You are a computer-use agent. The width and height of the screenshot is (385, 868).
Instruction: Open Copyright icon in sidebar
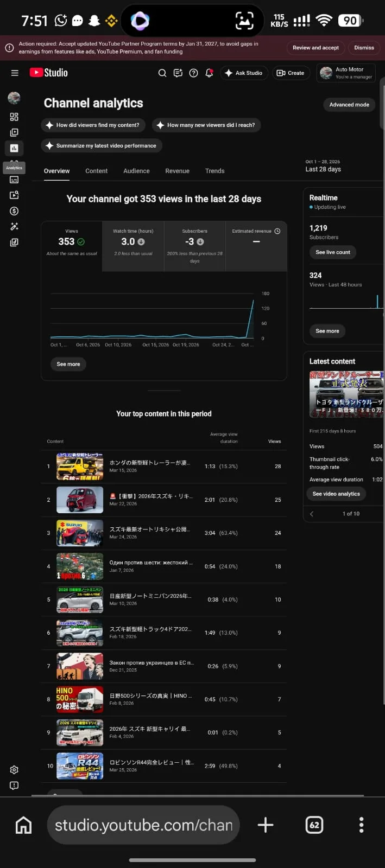coord(14,195)
